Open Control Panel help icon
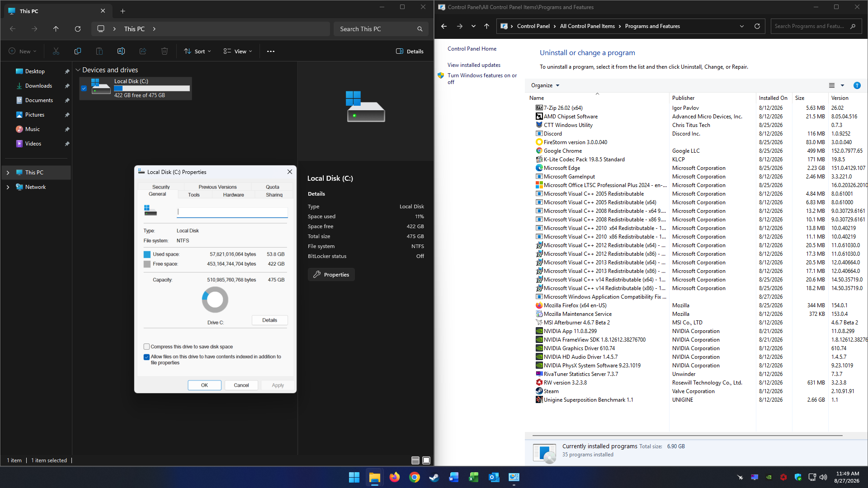This screenshot has height=488, width=868. (x=857, y=85)
